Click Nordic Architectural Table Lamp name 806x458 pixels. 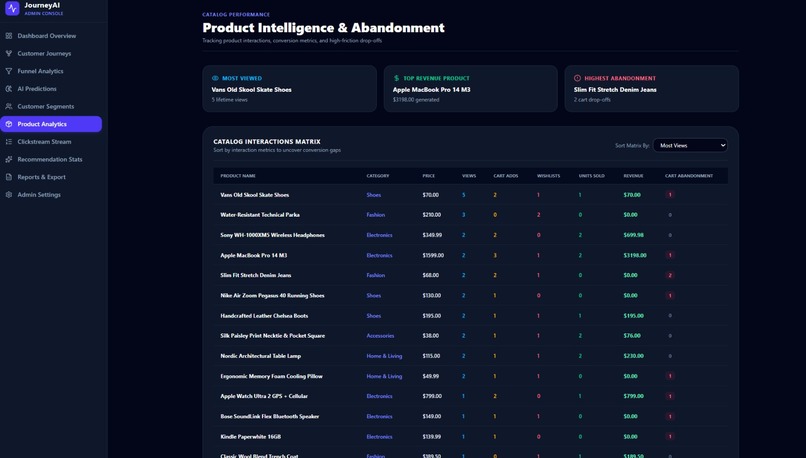pyautogui.click(x=261, y=356)
